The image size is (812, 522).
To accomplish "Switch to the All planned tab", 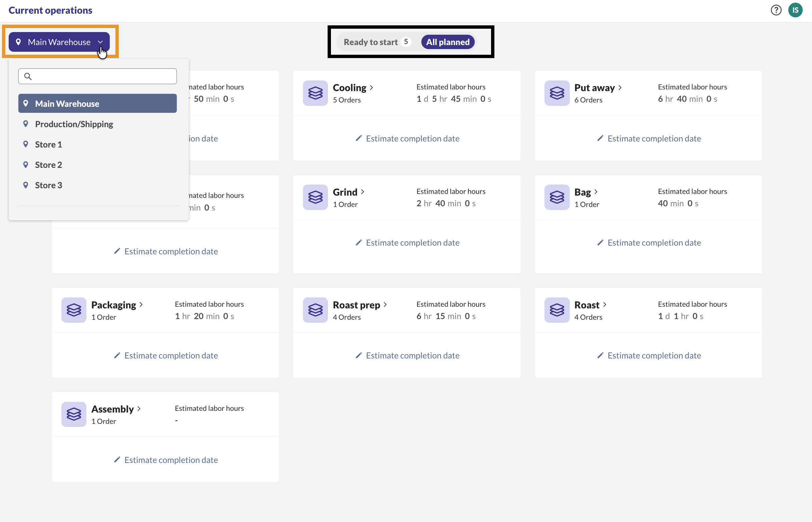I will coord(448,42).
